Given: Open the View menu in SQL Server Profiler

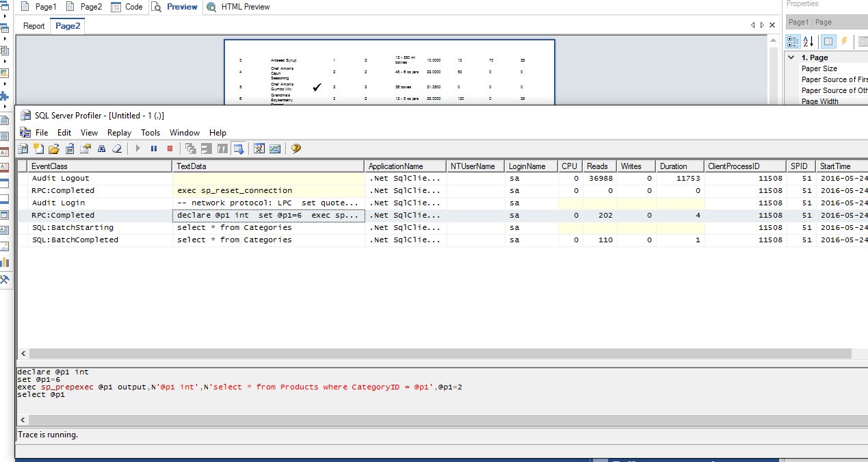Looking at the screenshot, I should [x=89, y=133].
